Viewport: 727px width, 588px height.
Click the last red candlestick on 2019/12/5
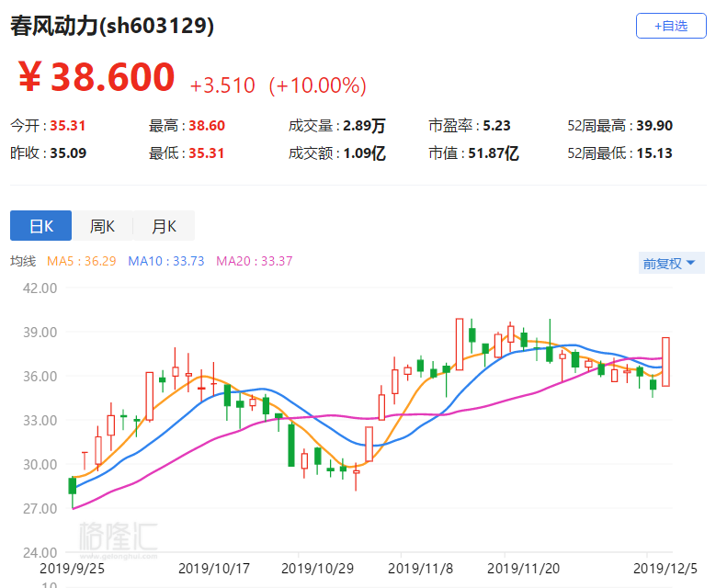tap(665, 362)
